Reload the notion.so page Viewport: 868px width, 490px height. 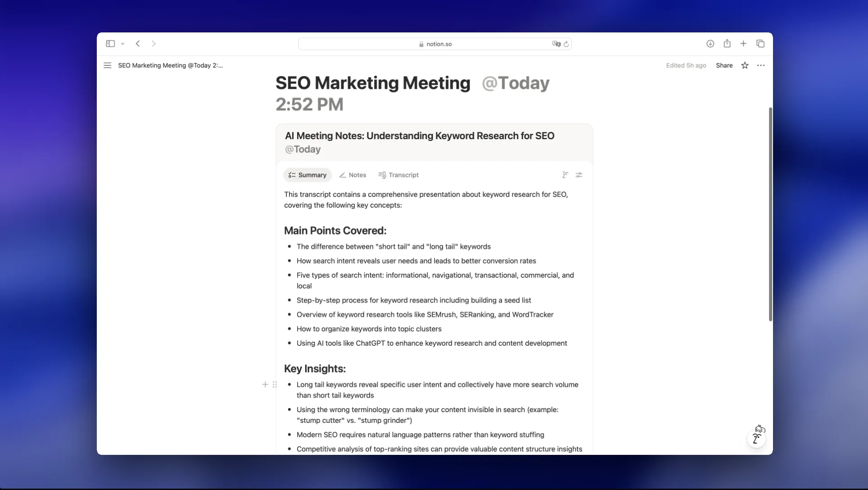tap(566, 44)
